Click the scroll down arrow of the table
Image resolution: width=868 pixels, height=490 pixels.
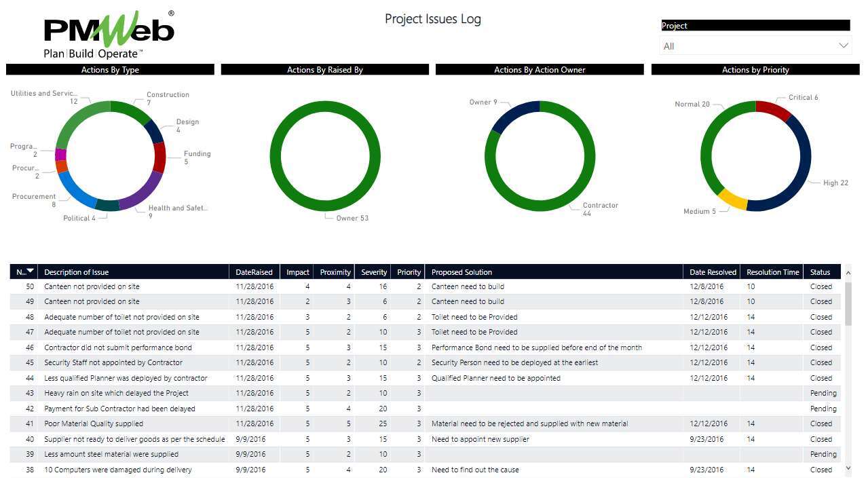coord(848,468)
